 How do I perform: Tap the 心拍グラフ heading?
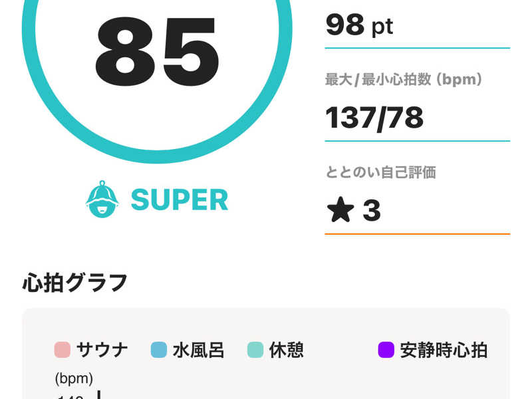coord(75,283)
